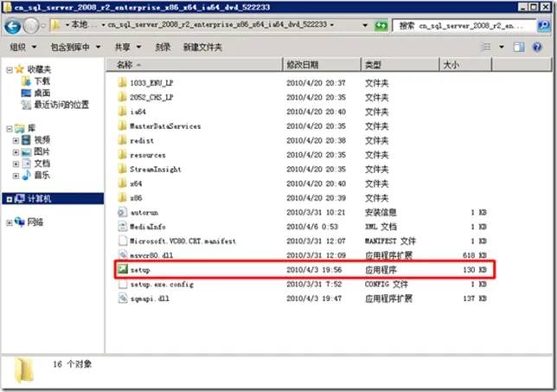Click the search magnifier icon
This screenshot has height=392, width=557.
pyautogui.click(x=543, y=26)
